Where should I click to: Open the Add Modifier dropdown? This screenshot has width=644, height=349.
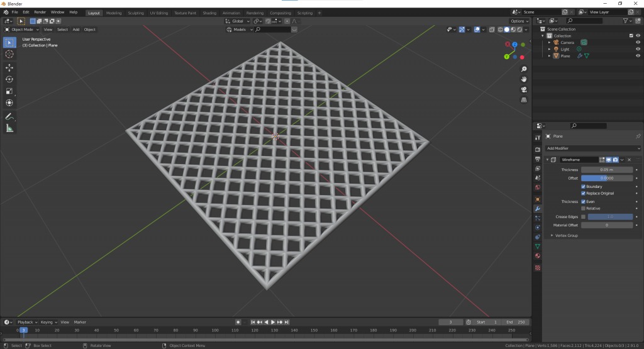592,148
